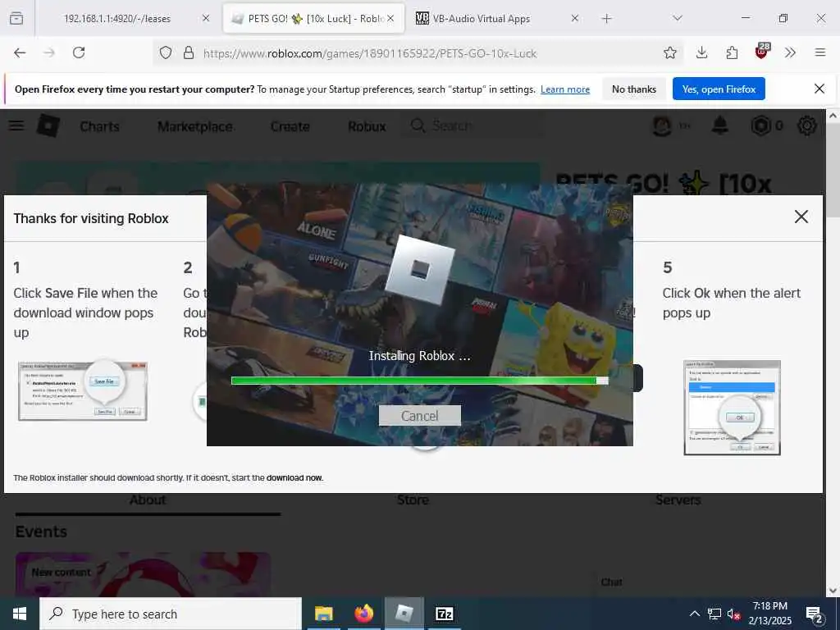This screenshot has width=840, height=630.
Task: Close the 192.168.1.1 leases tab
Action: pyautogui.click(x=206, y=18)
